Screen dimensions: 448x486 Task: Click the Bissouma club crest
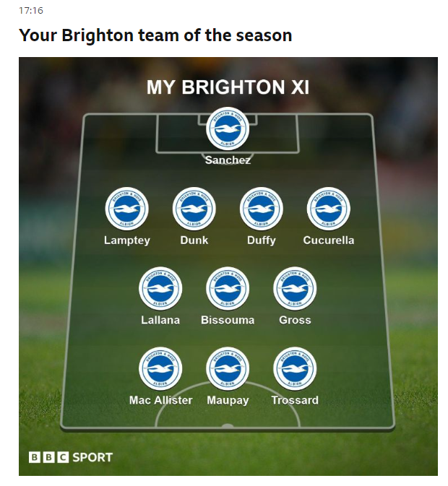coord(228,289)
